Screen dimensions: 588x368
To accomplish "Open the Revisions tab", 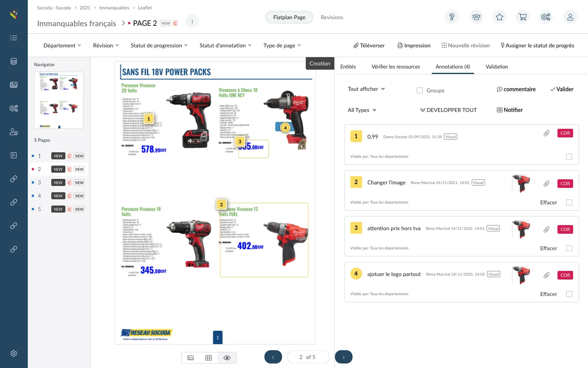I will [332, 17].
